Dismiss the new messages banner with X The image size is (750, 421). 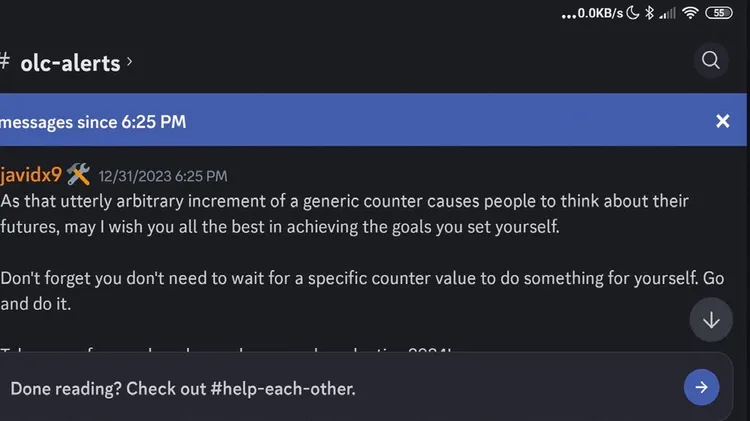(x=723, y=121)
